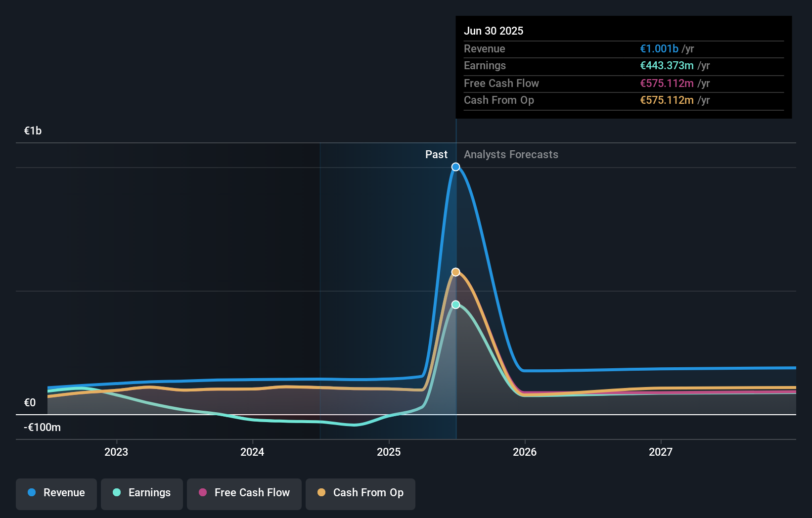Click the €0 y-axis label
The height and width of the screenshot is (518, 812).
pyautogui.click(x=30, y=402)
